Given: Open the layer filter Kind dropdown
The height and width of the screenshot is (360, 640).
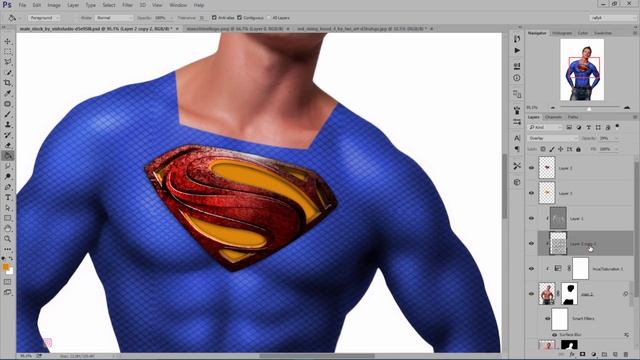Looking at the screenshot, I should (x=545, y=127).
